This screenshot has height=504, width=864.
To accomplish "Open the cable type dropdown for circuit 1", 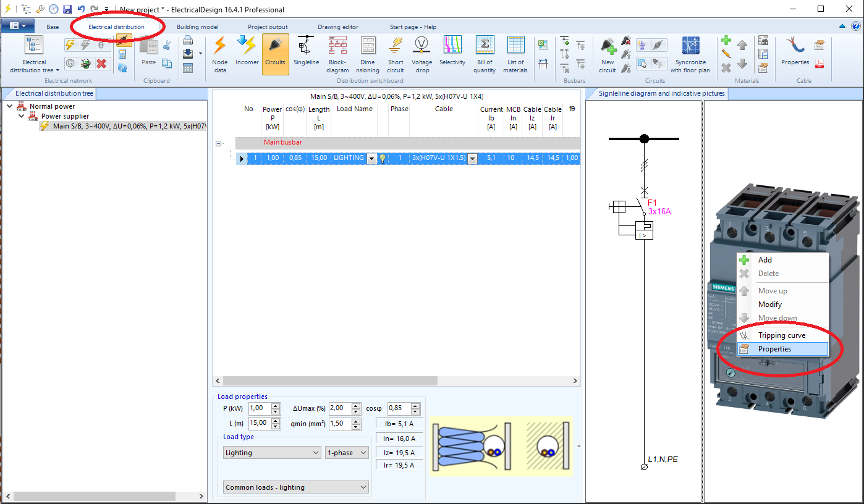I will pos(472,158).
